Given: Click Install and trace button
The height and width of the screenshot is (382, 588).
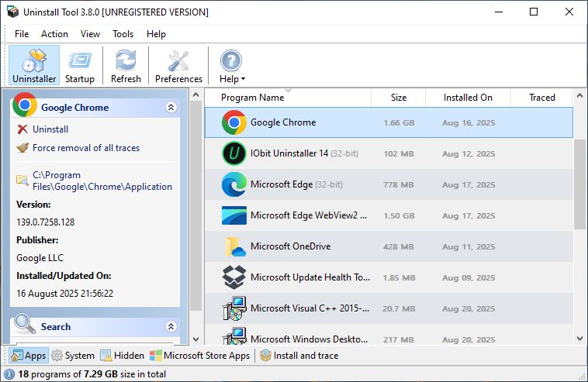Looking at the screenshot, I should (x=299, y=356).
